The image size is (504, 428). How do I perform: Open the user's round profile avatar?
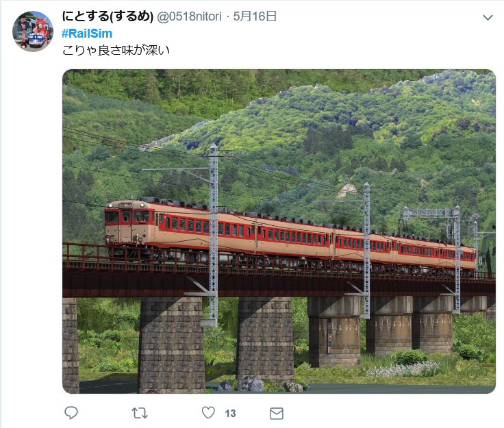[32, 32]
